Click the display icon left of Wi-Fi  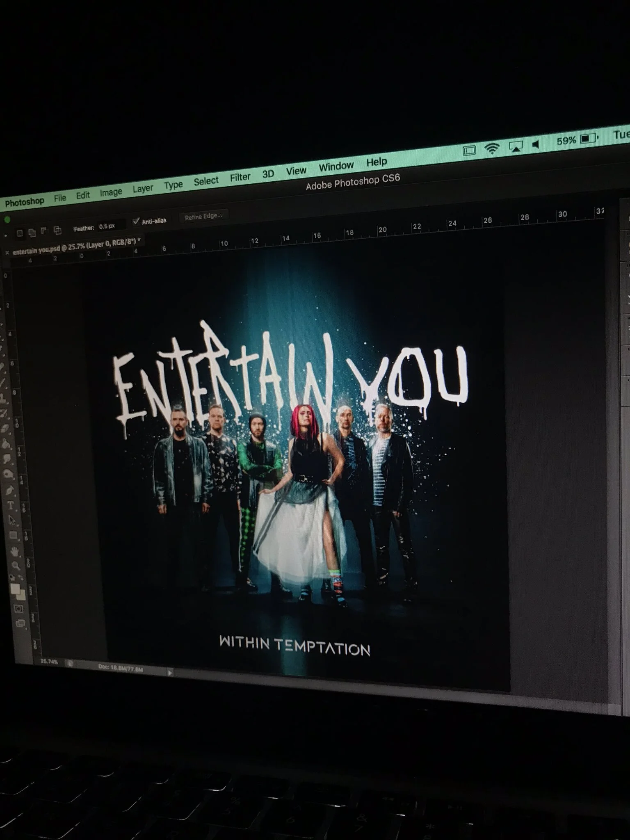[469, 151]
